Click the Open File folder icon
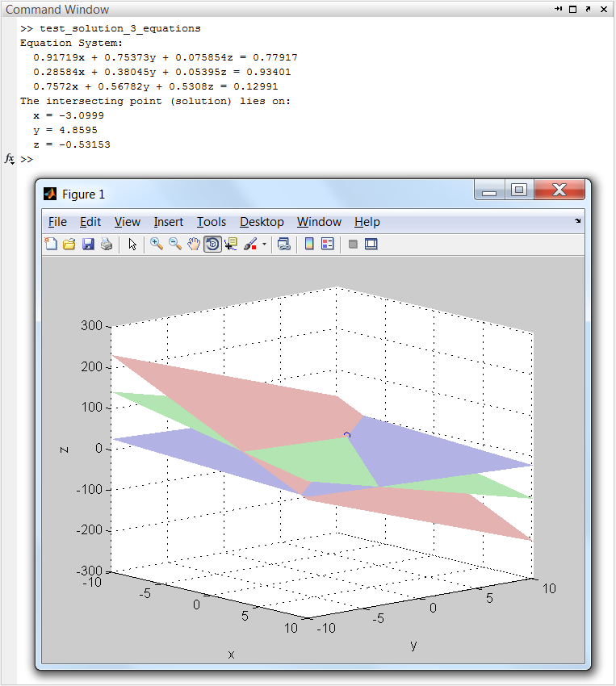616x686 pixels. 69,245
